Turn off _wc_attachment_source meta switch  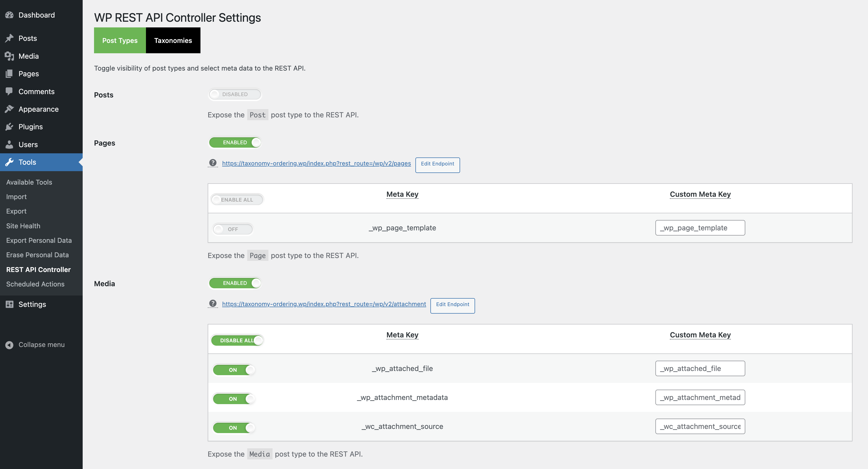coord(234,428)
